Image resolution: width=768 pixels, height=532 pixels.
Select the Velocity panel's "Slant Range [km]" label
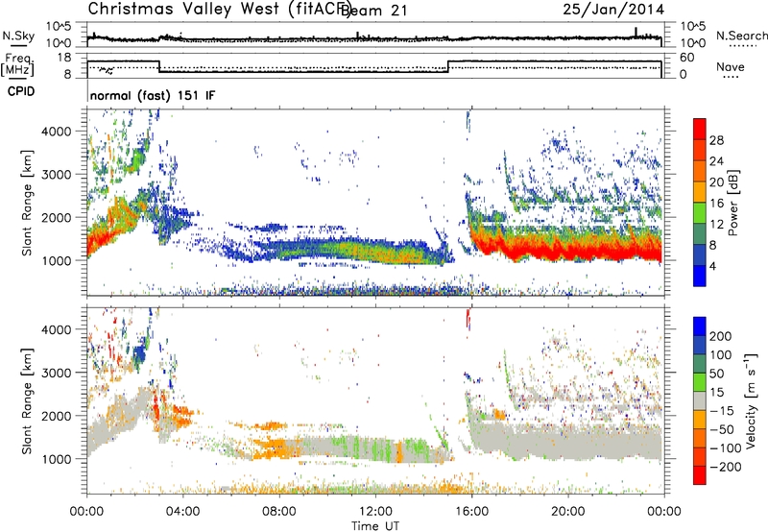(27, 401)
